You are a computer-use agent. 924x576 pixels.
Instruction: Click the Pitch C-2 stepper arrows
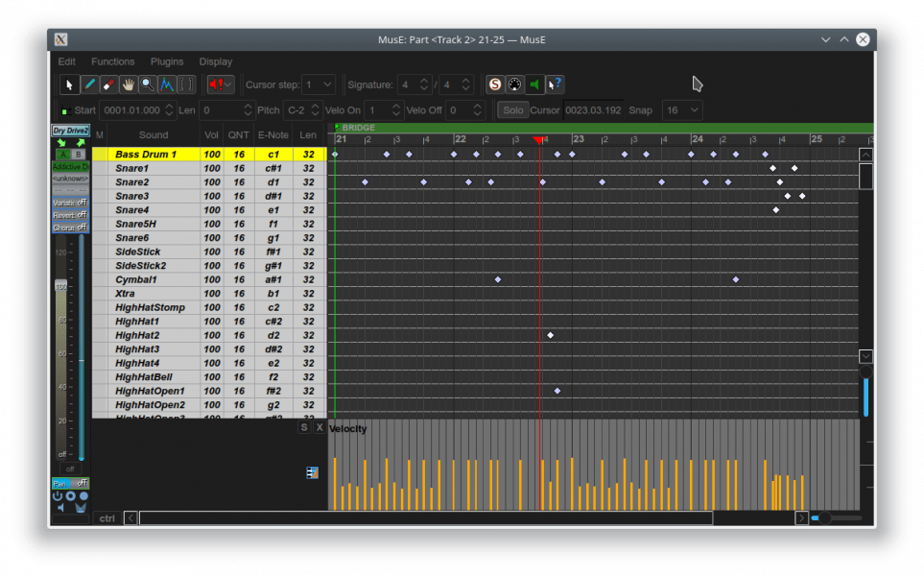pos(316,110)
